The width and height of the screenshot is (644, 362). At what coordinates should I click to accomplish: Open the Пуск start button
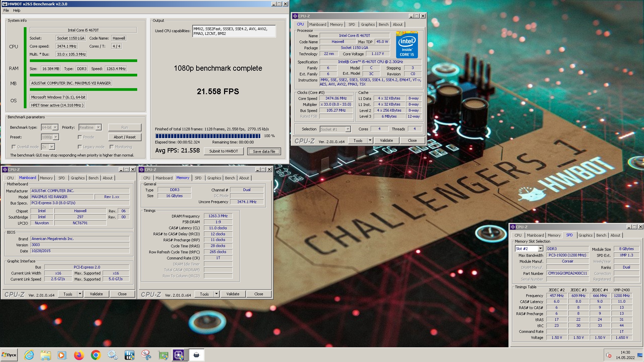pos(9,355)
